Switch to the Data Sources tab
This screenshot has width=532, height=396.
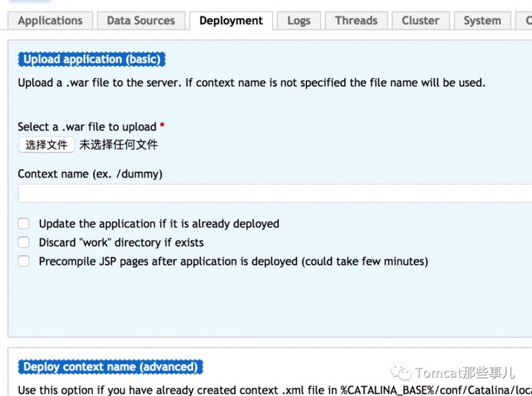pos(140,21)
